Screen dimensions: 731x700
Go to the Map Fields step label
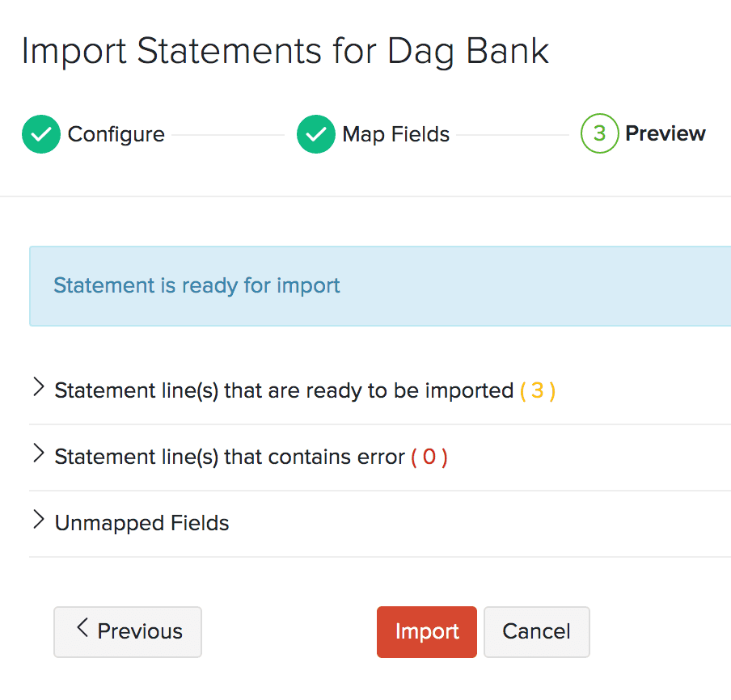[395, 134]
